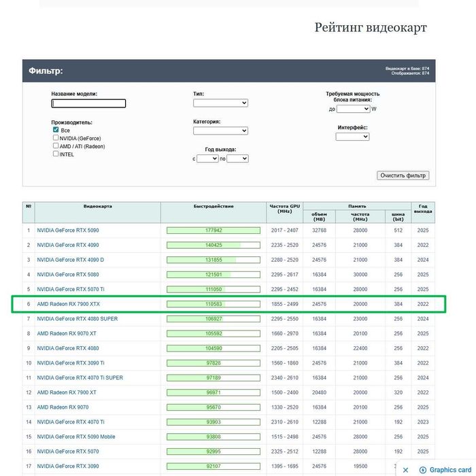
Task: Click the performance bar showing 110583
Action: point(214,304)
